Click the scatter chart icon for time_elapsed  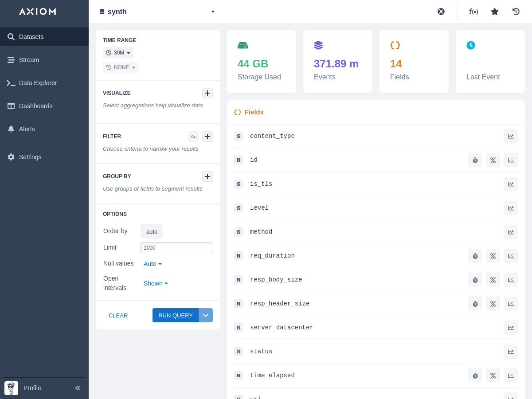pyautogui.click(x=511, y=376)
